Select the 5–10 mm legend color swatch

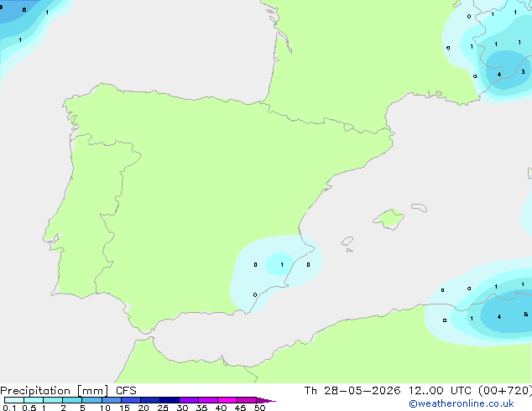click(x=91, y=400)
